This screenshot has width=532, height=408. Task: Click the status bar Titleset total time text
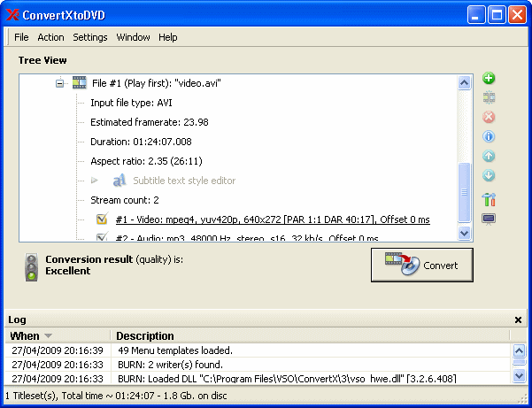pos(116,396)
